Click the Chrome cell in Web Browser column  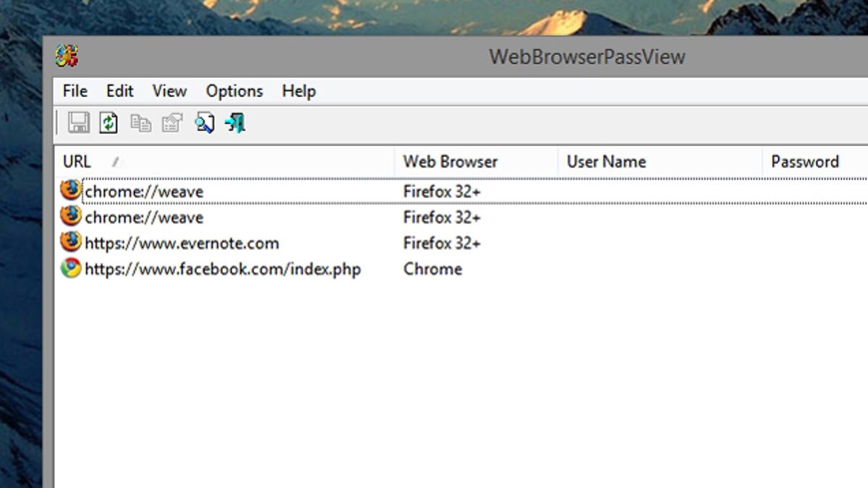pyautogui.click(x=433, y=270)
